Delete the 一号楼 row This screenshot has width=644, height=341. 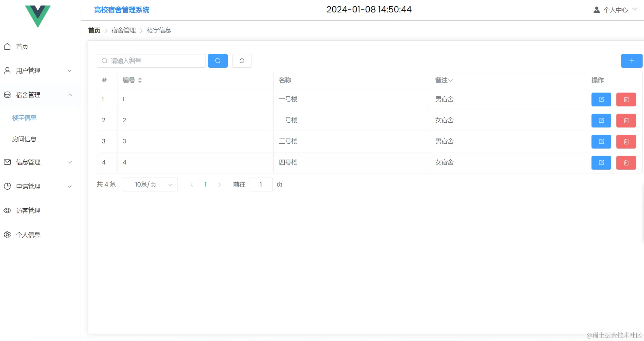(626, 100)
